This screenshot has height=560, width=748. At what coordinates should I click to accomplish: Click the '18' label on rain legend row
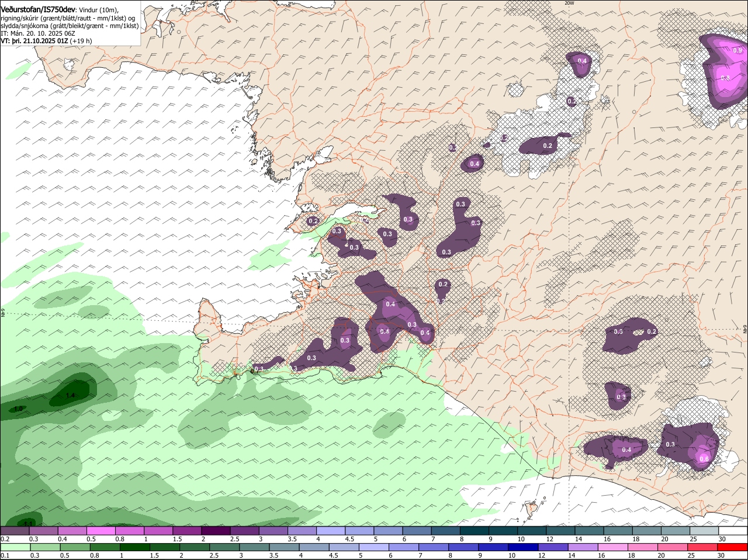[631, 555]
